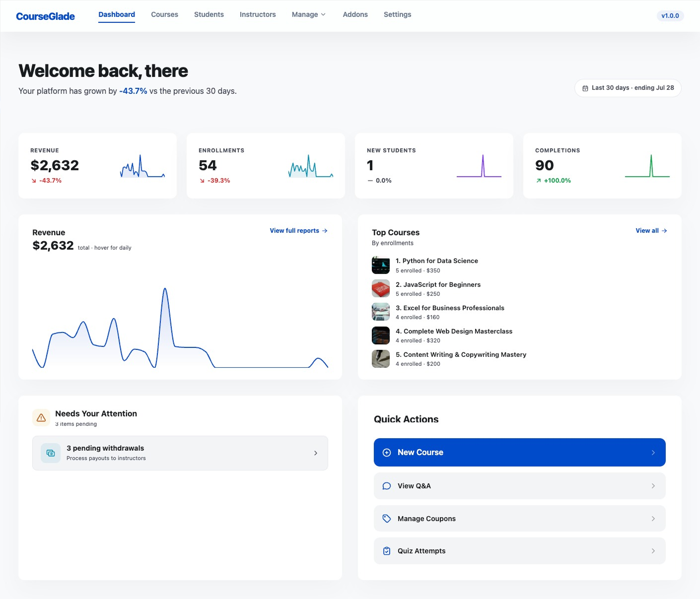Open the Courses tab
This screenshot has height=599, width=700.
[x=164, y=14]
